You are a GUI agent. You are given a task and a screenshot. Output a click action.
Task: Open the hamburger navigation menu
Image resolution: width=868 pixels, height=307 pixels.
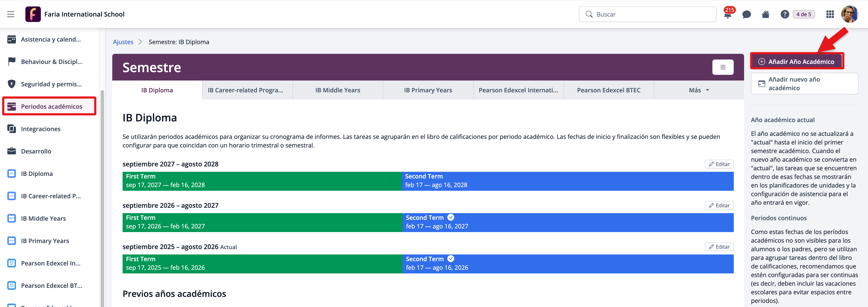(x=11, y=14)
